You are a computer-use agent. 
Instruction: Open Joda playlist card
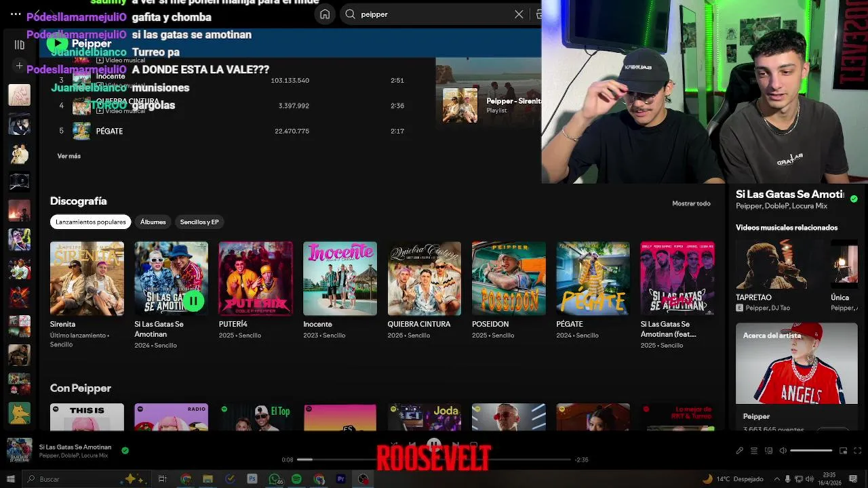(425, 418)
